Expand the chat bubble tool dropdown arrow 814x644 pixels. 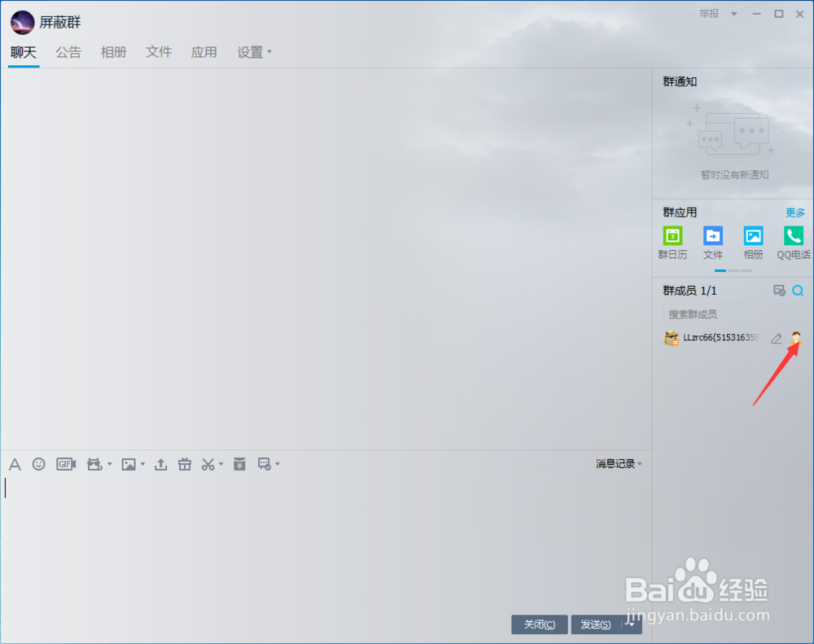point(278,464)
